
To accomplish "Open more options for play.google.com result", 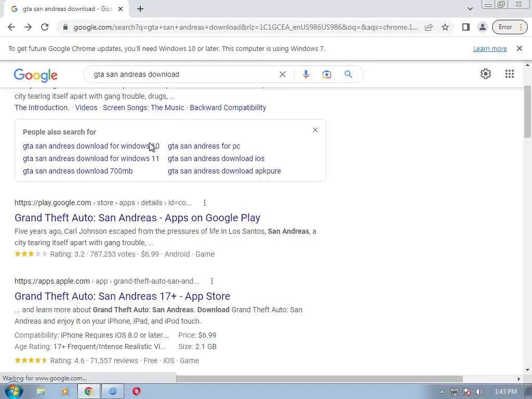I will tap(204, 203).
